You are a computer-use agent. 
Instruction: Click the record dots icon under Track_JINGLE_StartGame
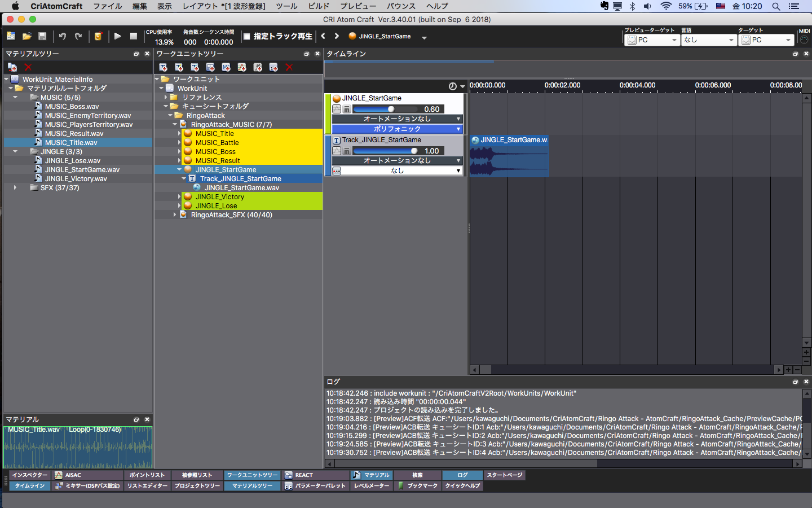pyautogui.click(x=337, y=170)
